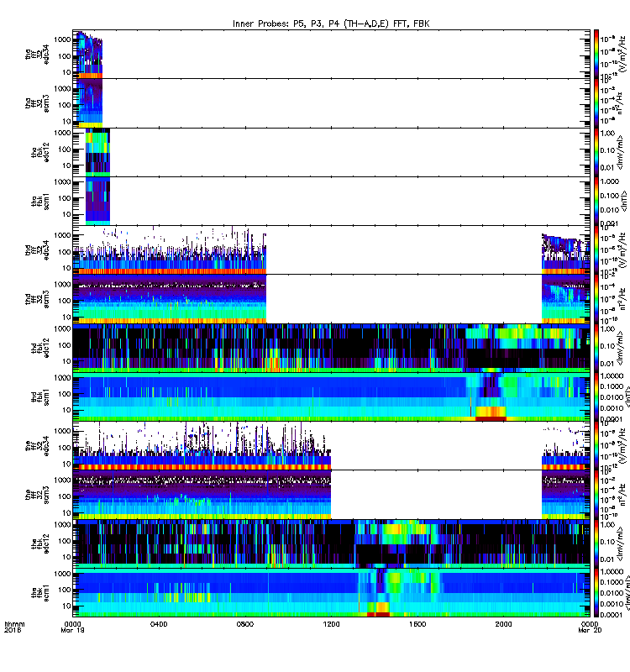
Task: Open the tha fbk edc12 spectrogram panel
Action: 331,152
